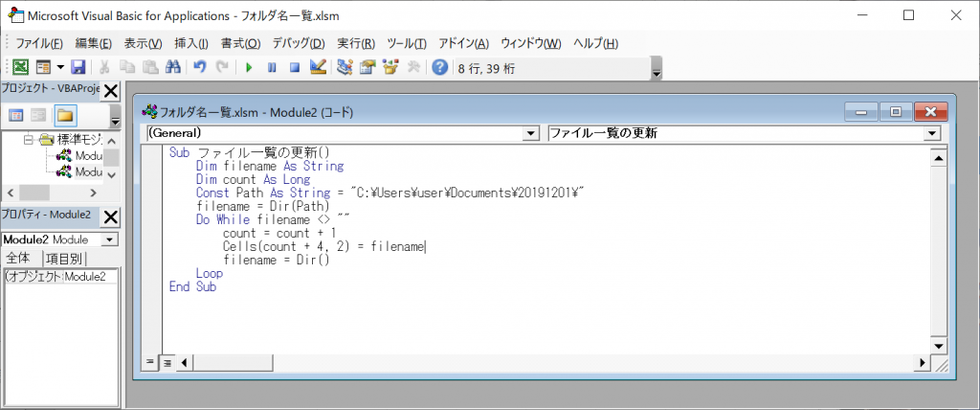Toggle Design Mode icon in toolbar
980x410 pixels.
coord(318,68)
